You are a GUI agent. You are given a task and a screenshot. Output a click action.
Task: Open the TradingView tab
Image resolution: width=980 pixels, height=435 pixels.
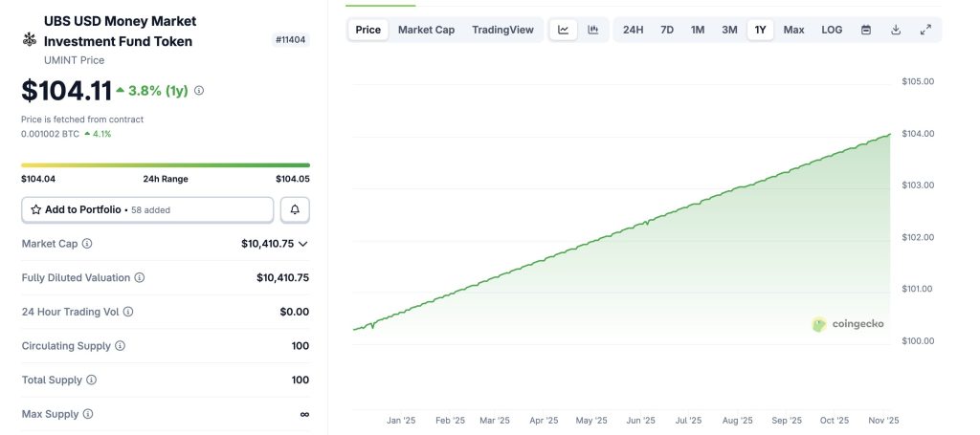pos(502,30)
